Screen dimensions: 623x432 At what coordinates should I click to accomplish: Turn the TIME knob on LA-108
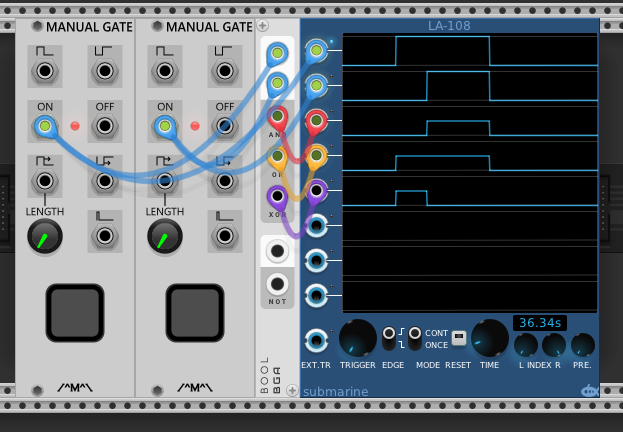[490, 338]
